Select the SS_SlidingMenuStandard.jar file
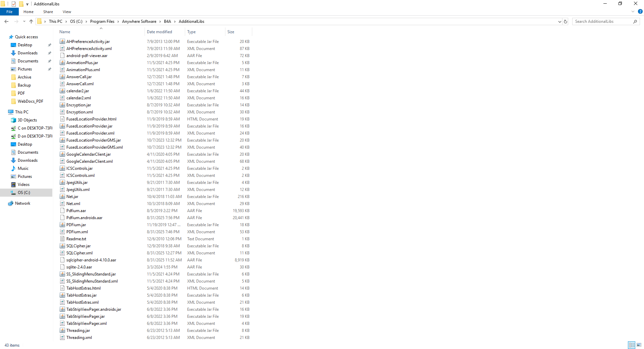The height and width of the screenshot is (349, 644). tap(91, 274)
